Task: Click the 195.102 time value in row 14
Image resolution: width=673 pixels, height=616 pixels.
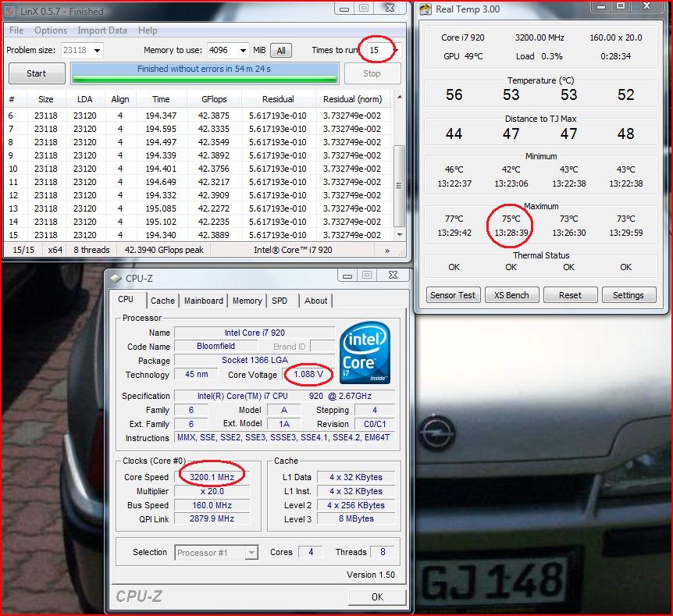Action: tap(161, 222)
